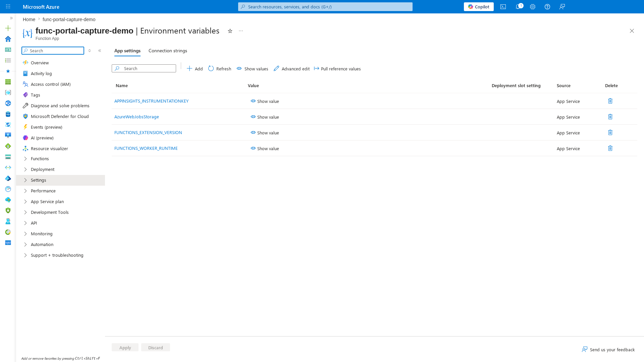The width and height of the screenshot is (644, 362).
Task: Focus the resource menu Search box
Action: pyautogui.click(x=53, y=51)
